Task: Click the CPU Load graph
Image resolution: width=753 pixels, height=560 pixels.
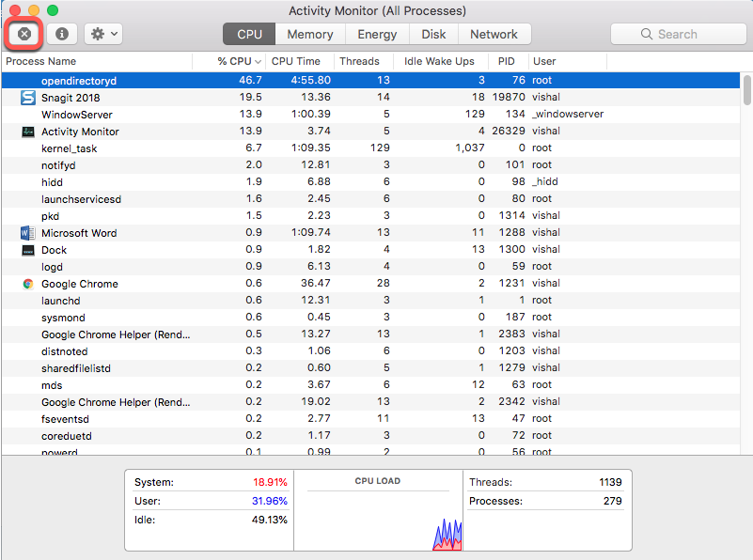Action: click(x=378, y=521)
